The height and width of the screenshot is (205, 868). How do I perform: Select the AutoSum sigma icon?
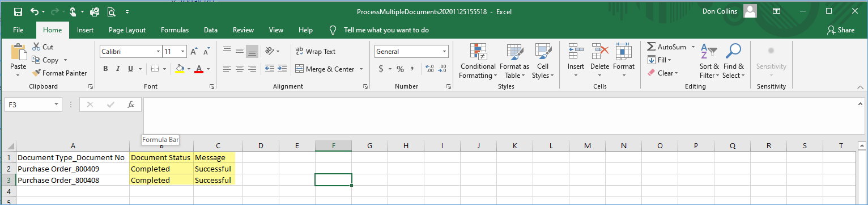click(x=652, y=47)
